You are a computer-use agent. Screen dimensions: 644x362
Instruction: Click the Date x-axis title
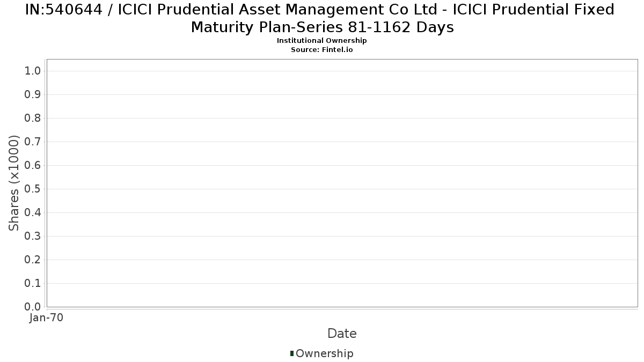coord(342,334)
